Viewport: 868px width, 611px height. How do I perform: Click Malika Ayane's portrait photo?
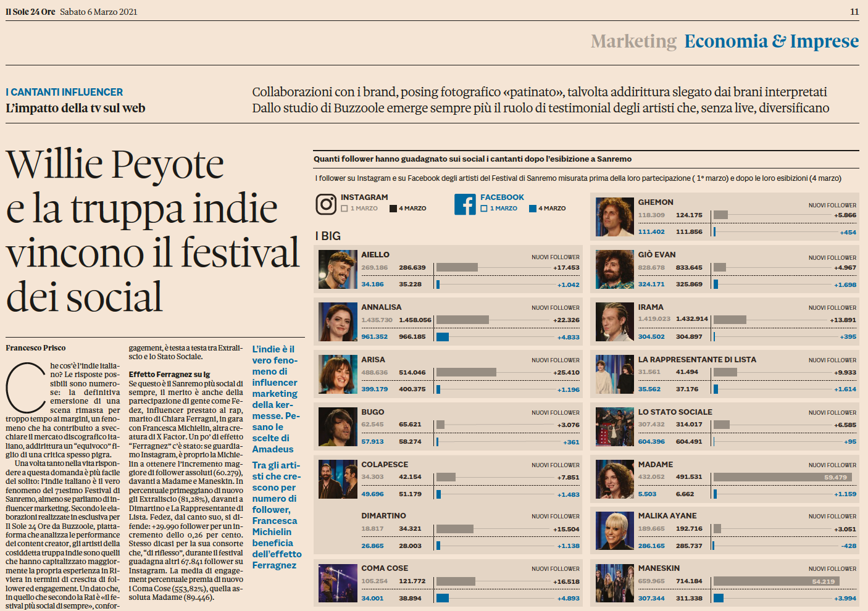614,531
